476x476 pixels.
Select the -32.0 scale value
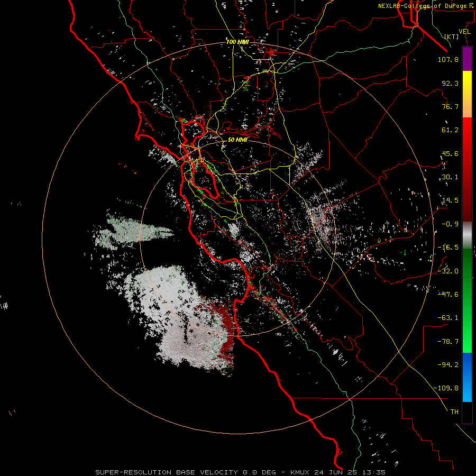tap(448, 271)
